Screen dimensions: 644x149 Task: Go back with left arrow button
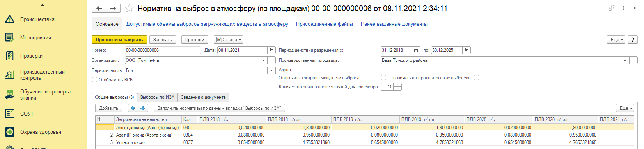point(99,8)
